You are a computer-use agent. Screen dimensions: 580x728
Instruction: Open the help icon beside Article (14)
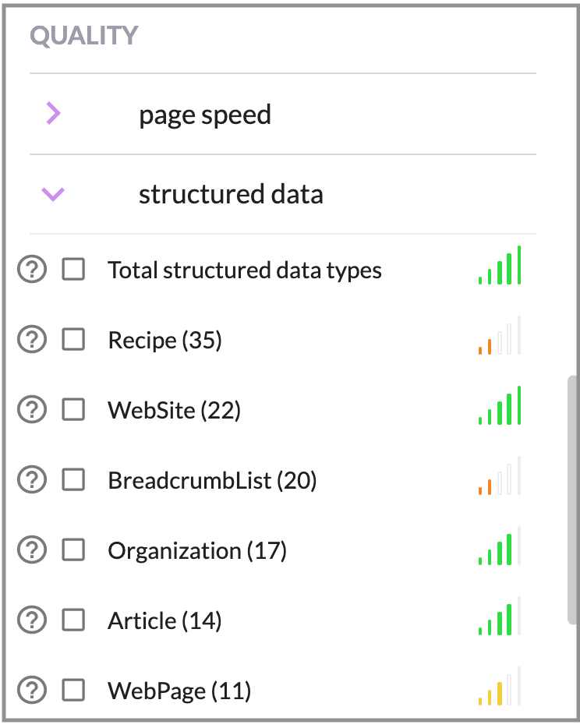tap(32, 621)
